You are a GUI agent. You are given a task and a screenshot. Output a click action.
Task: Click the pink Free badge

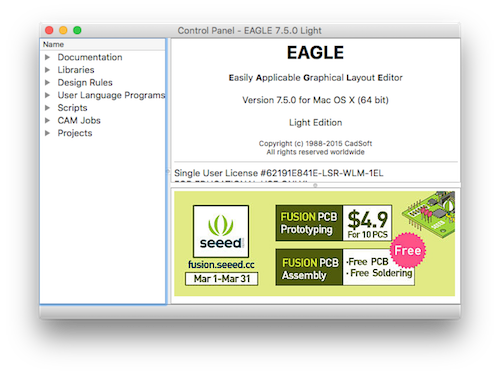pyautogui.click(x=408, y=250)
